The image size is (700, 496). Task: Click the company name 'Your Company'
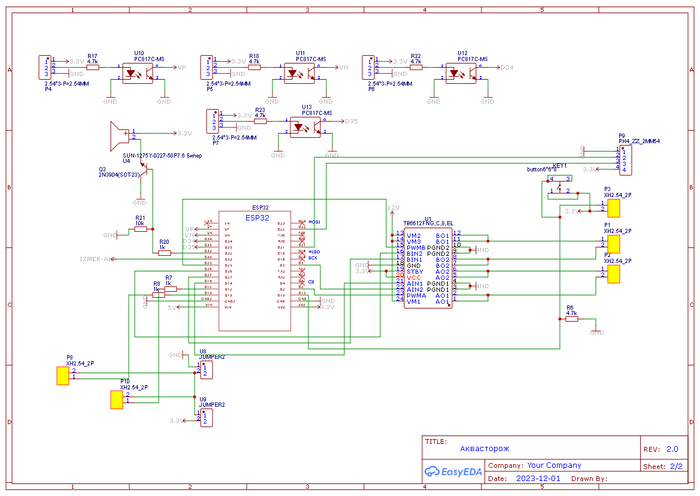554,465
